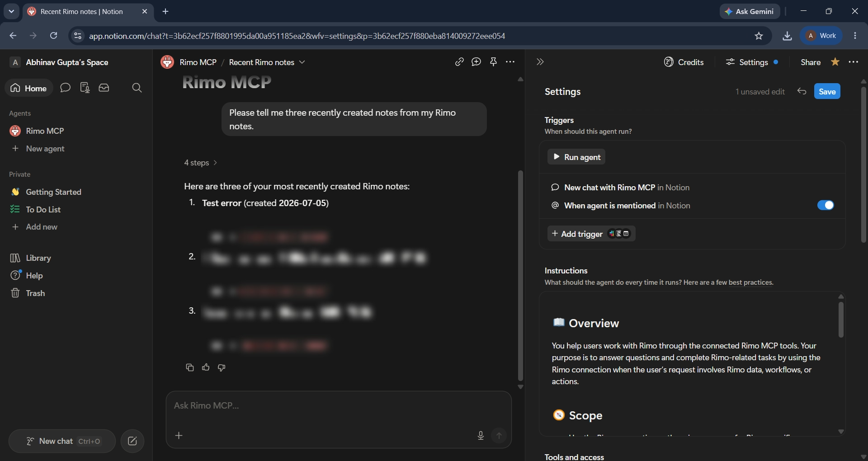This screenshot has height=461, width=868.
Task: Start new chat bubble icon in header
Action: click(476, 62)
